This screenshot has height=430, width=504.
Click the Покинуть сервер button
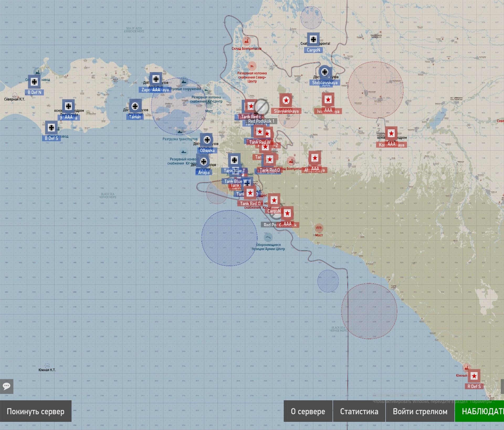click(36, 411)
